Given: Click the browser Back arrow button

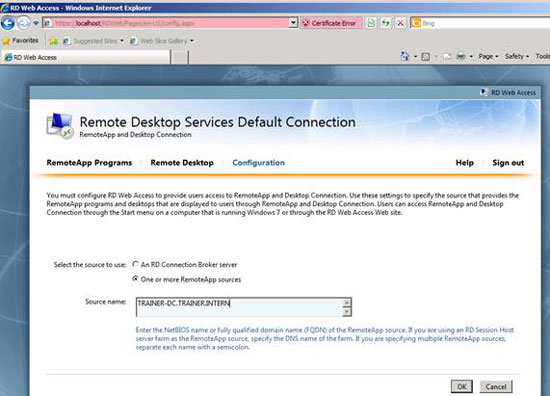Looking at the screenshot, I should tap(8, 23).
